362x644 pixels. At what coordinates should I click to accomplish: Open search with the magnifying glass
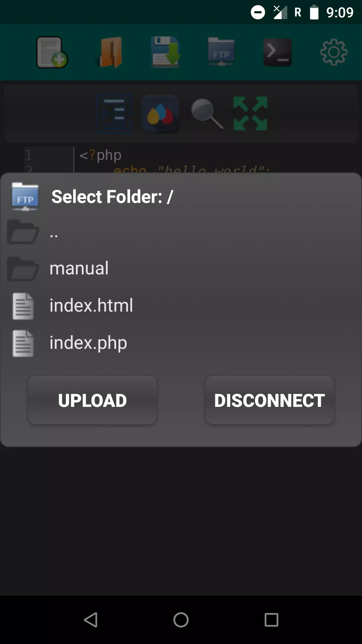pyautogui.click(x=207, y=114)
